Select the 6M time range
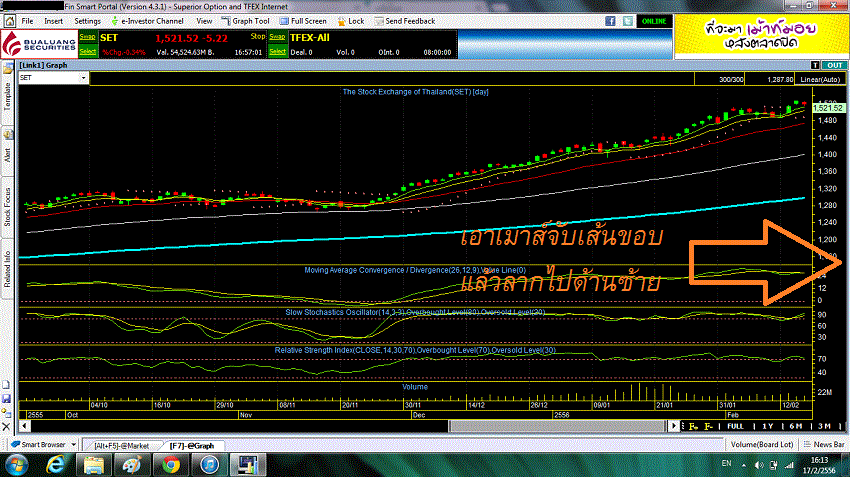 tap(795, 427)
